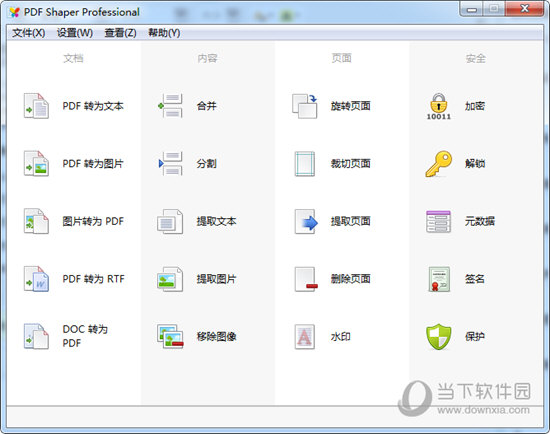Choose the 合并 label
Screen dimensions: 550x434
tap(207, 106)
